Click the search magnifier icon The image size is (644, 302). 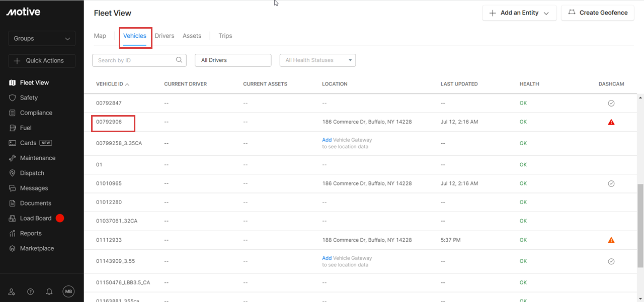(x=179, y=60)
